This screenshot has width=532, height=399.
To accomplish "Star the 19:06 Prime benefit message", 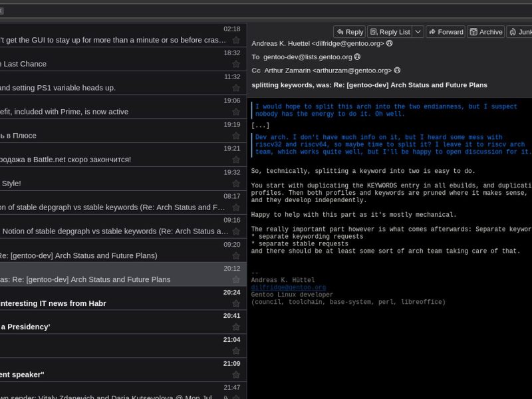I will pos(236,112).
